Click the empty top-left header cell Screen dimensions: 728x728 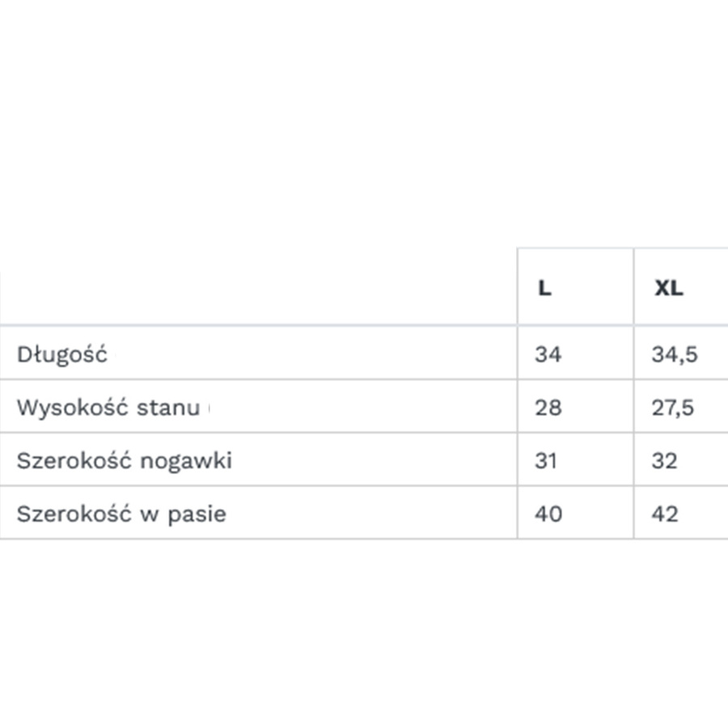click(259, 287)
